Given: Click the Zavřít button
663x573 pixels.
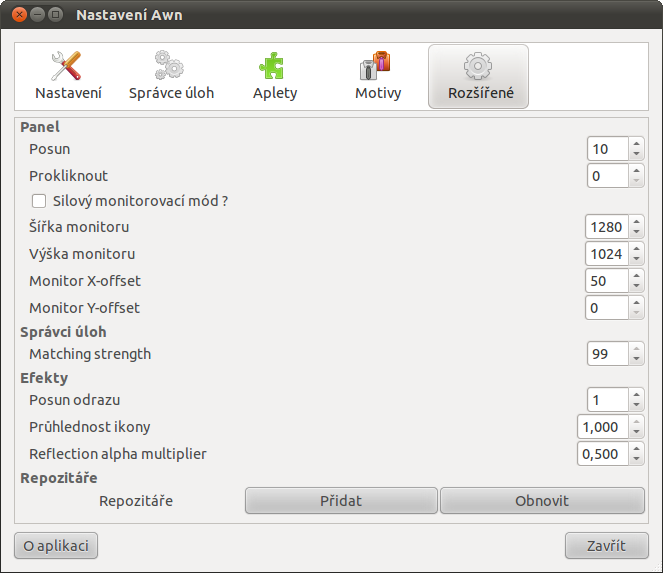Looking at the screenshot, I should click(607, 546).
